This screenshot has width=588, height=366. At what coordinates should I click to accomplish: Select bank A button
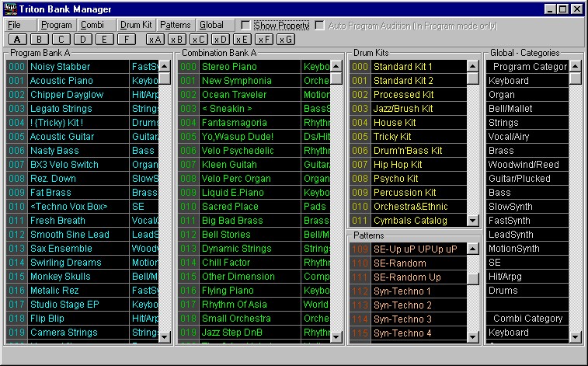coord(18,39)
